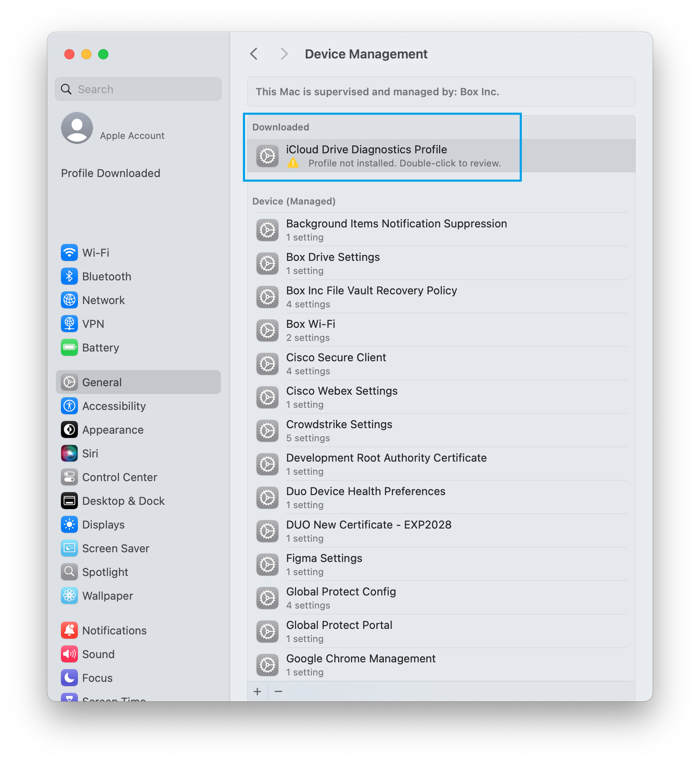Go back using the back chevron

click(x=254, y=54)
